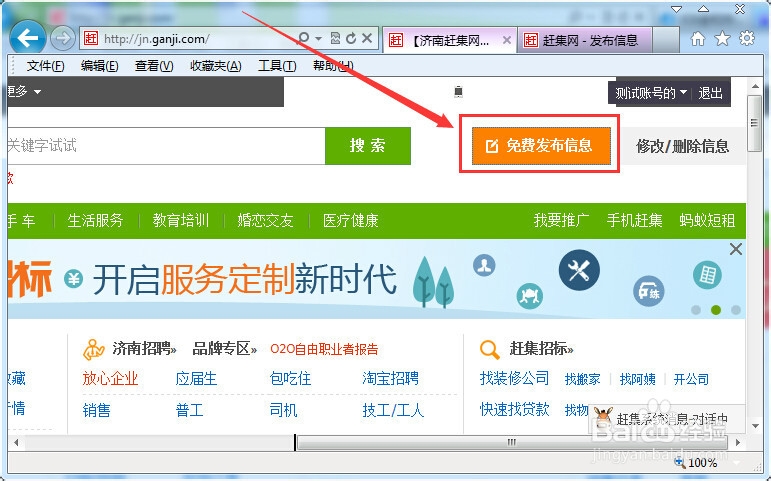Open the 文件(F) menu

[45, 66]
